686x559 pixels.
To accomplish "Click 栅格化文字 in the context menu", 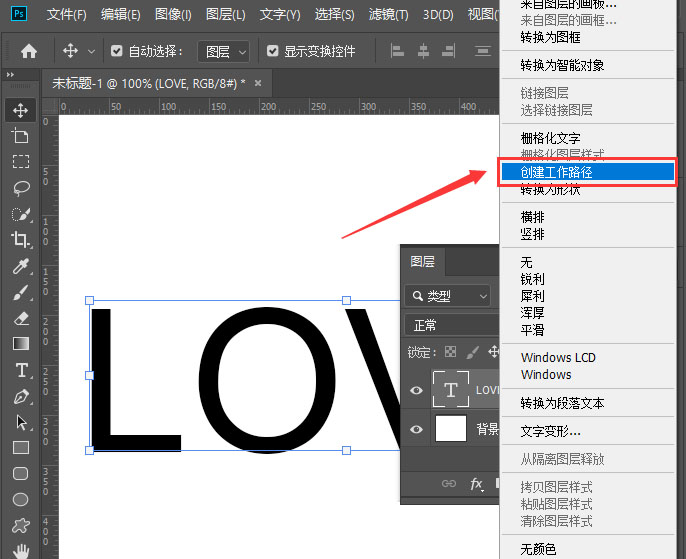I will point(550,138).
